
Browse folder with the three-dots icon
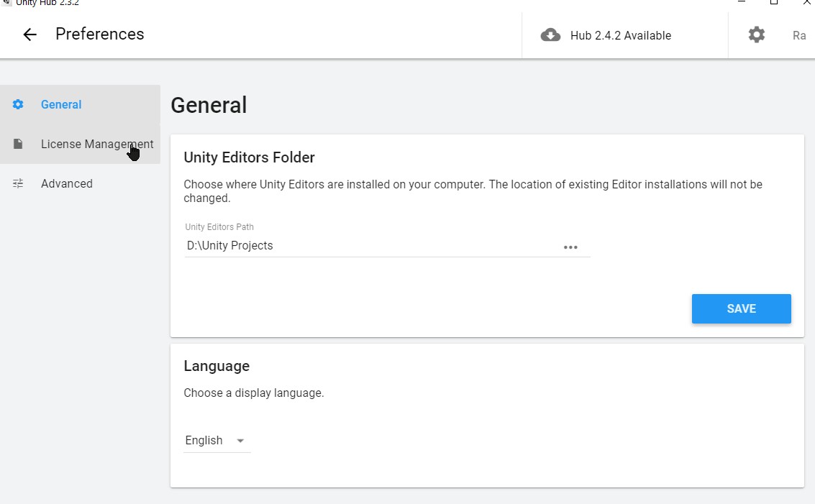[x=570, y=247]
